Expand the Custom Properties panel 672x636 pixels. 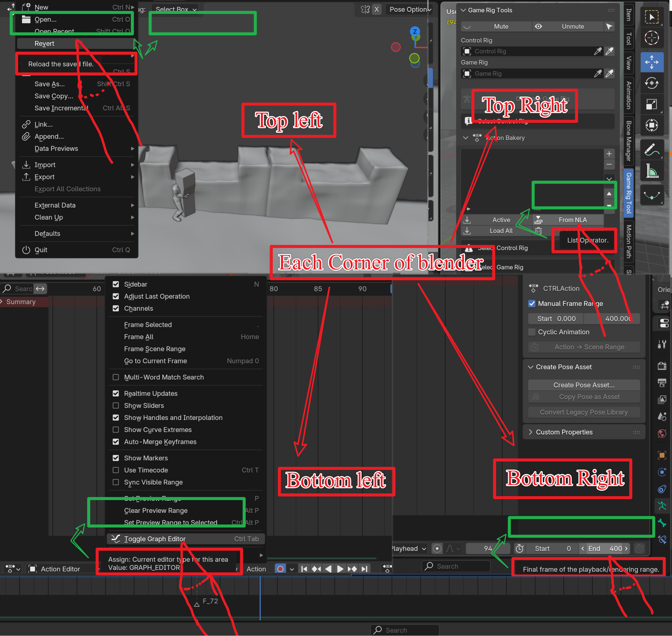point(531,432)
